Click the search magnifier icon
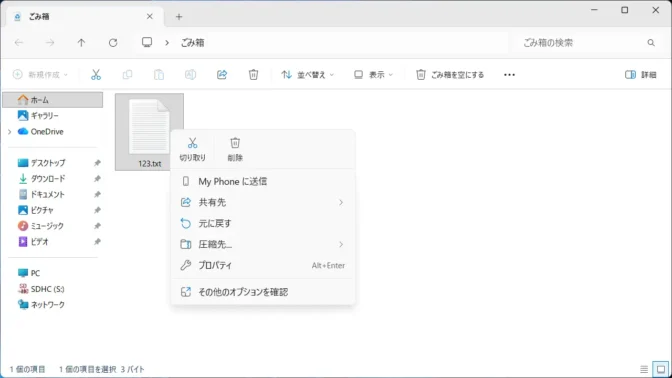This screenshot has height=378, width=672. click(x=651, y=42)
